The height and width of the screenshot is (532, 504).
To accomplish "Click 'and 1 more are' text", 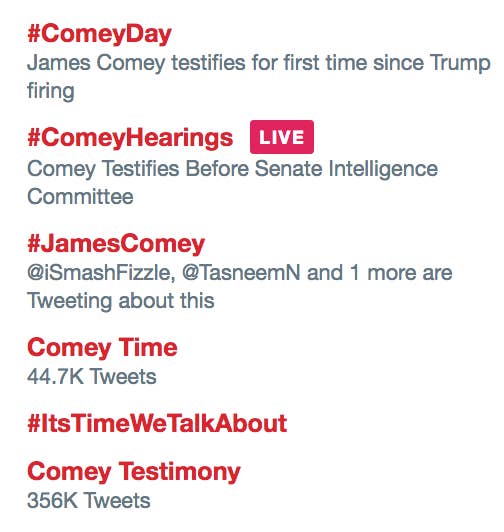I will [379, 273].
